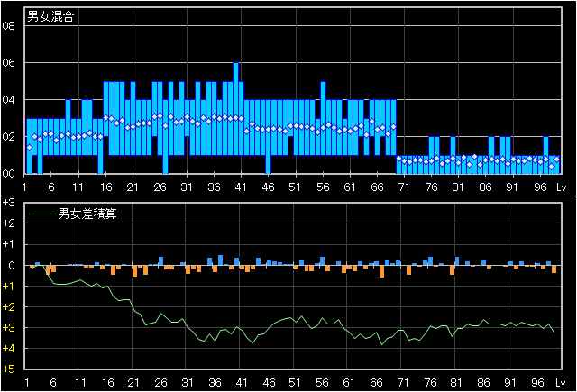Click the 0 label on bottom chart y-axis

(12, 265)
